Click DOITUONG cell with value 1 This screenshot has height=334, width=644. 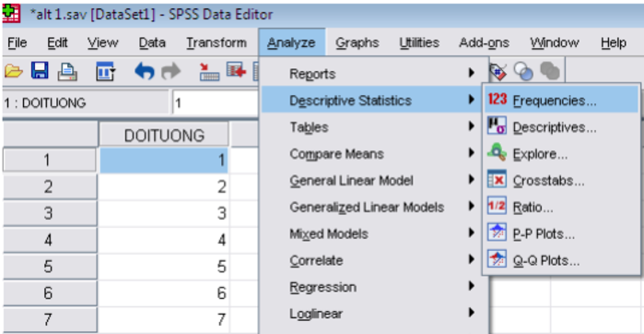pyautogui.click(x=164, y=160)
